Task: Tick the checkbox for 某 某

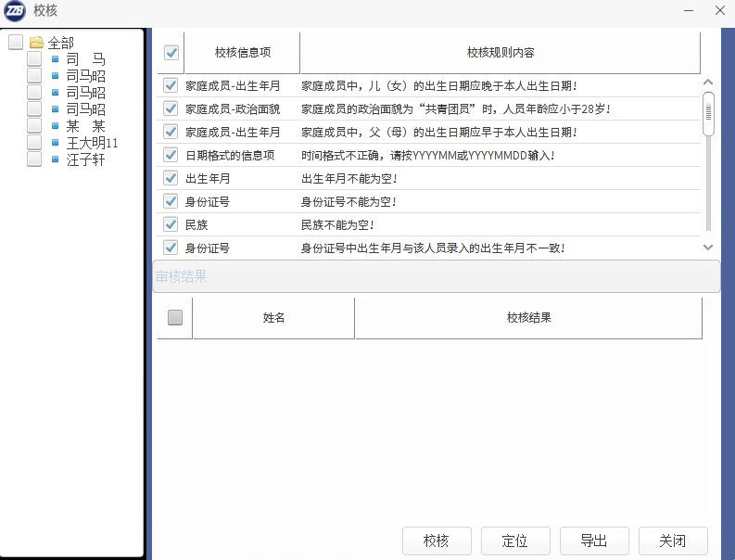Action: point(34,125)
